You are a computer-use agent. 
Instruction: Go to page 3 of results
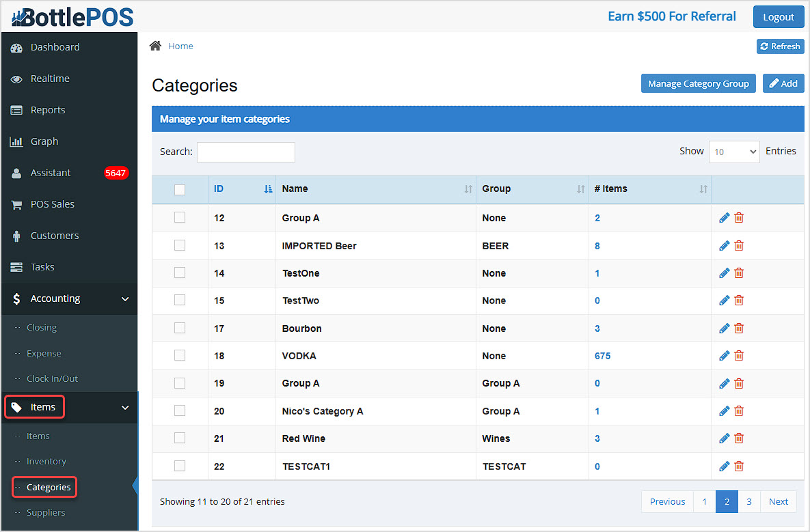pos(748,501)
